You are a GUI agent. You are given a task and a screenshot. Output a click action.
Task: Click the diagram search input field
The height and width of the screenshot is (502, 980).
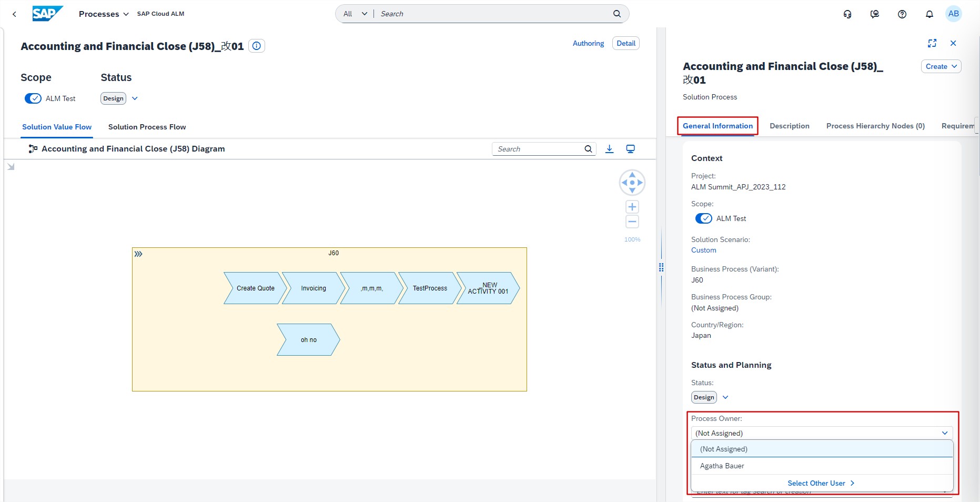click(x=538, y=149)
